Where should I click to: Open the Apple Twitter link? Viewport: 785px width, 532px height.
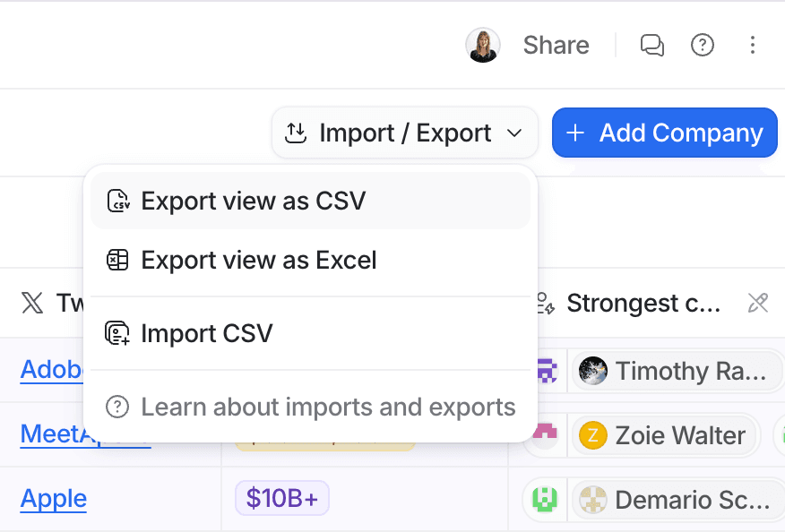[x=54, y=498]
